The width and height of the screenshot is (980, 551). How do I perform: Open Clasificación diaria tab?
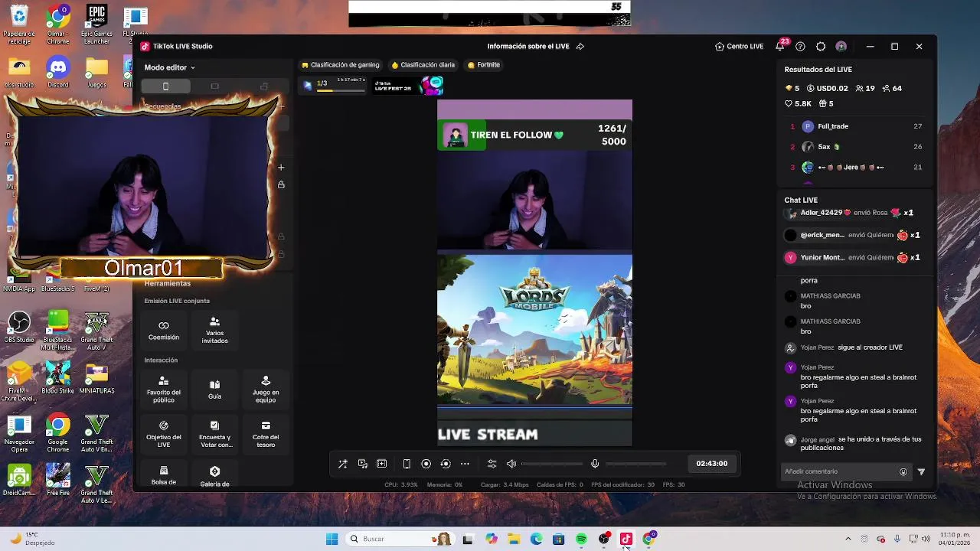coord(423,65)
